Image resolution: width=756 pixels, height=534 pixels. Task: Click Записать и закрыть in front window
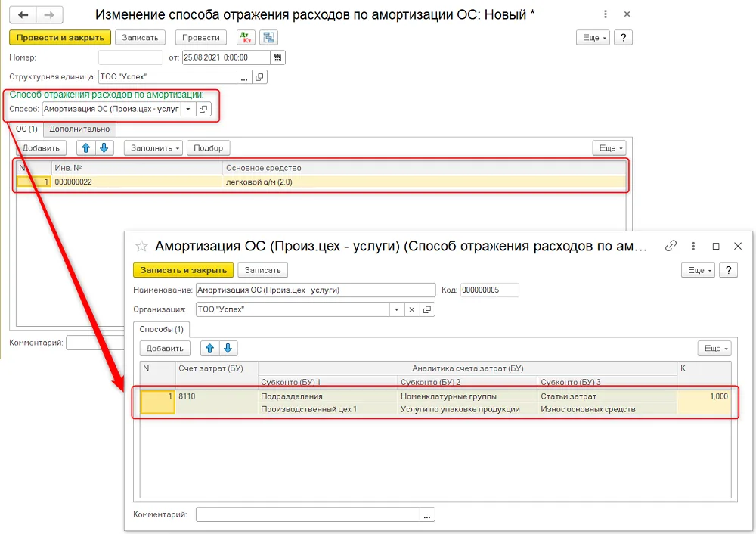183,270
